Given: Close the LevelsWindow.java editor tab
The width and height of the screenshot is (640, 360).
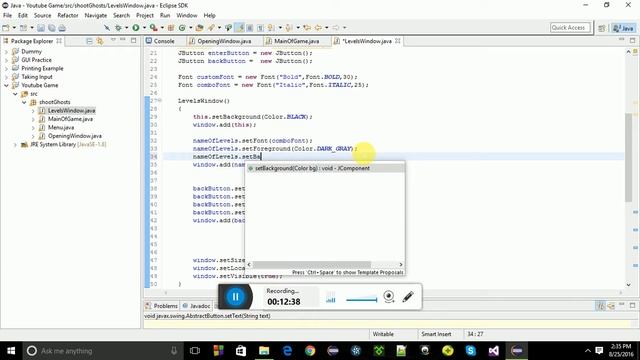Looking at the screenshot, I should coord(398,41).
